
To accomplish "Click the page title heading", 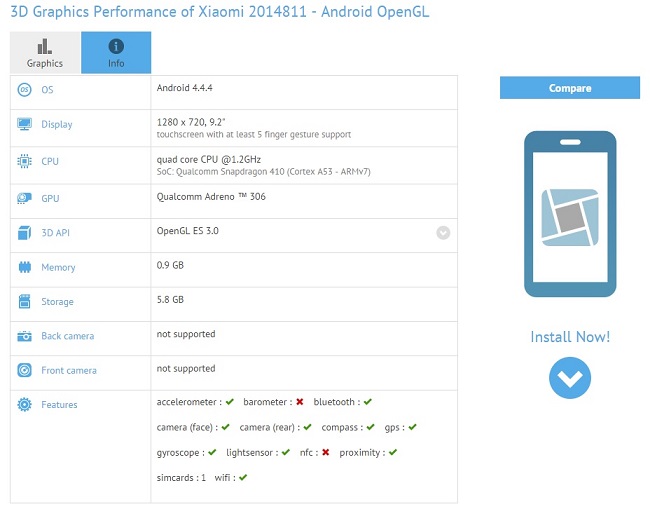I will point(220,12).
